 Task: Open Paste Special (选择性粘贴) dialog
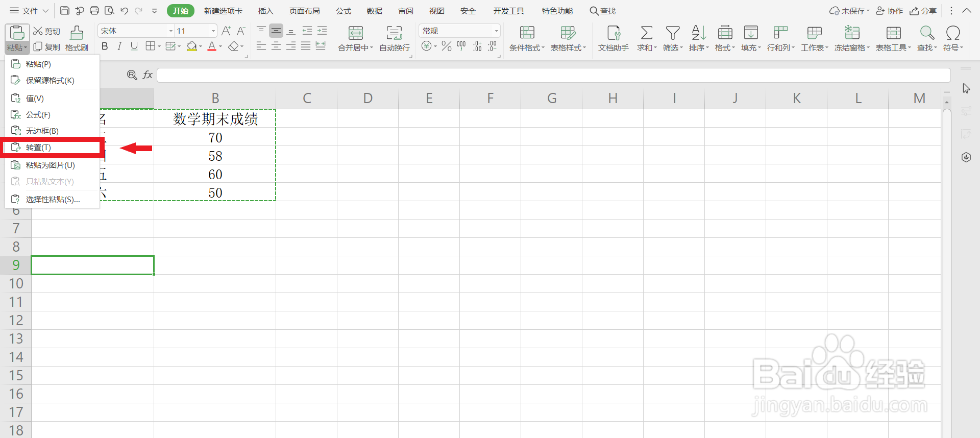point(52,199)
